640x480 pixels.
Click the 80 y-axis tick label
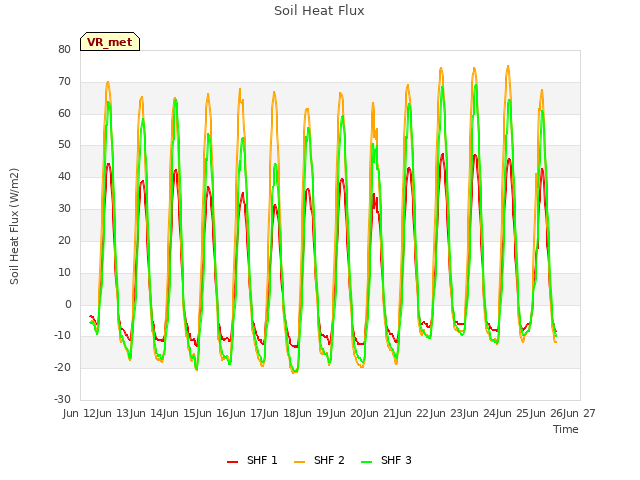pyautogui.click(x=64, y=49)
